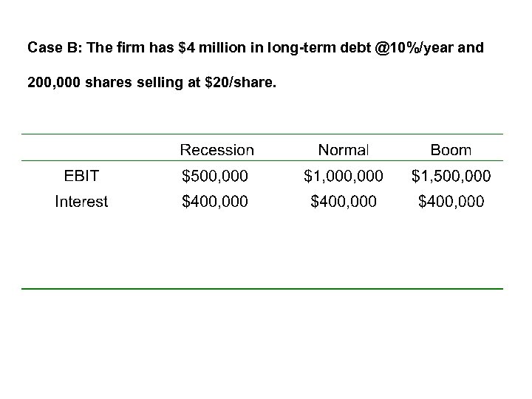This screenshot has width=532, height=399.
Task: Click the Normal EBIT value $1,000,000
Action: (x=344, y=176)
